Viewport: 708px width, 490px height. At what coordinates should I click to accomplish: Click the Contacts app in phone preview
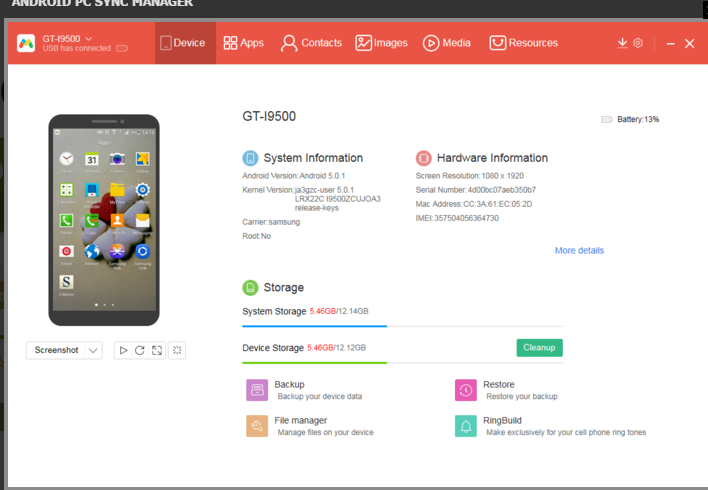(x=117, y=220)
